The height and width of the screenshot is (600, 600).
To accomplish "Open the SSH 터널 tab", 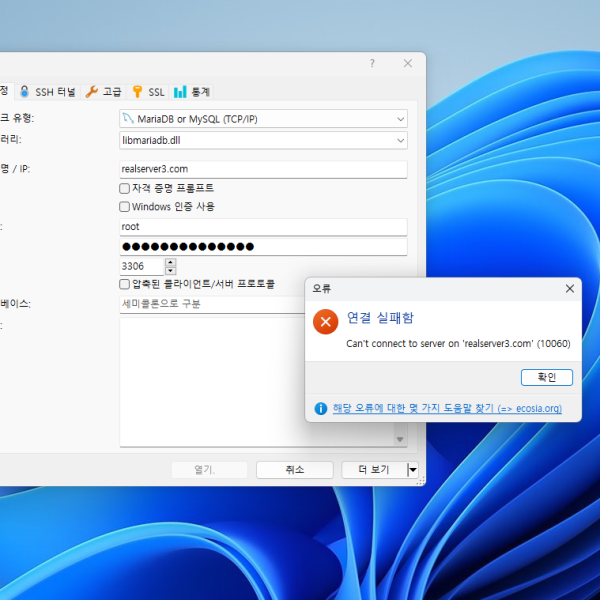I will click(x=48, y=92).
